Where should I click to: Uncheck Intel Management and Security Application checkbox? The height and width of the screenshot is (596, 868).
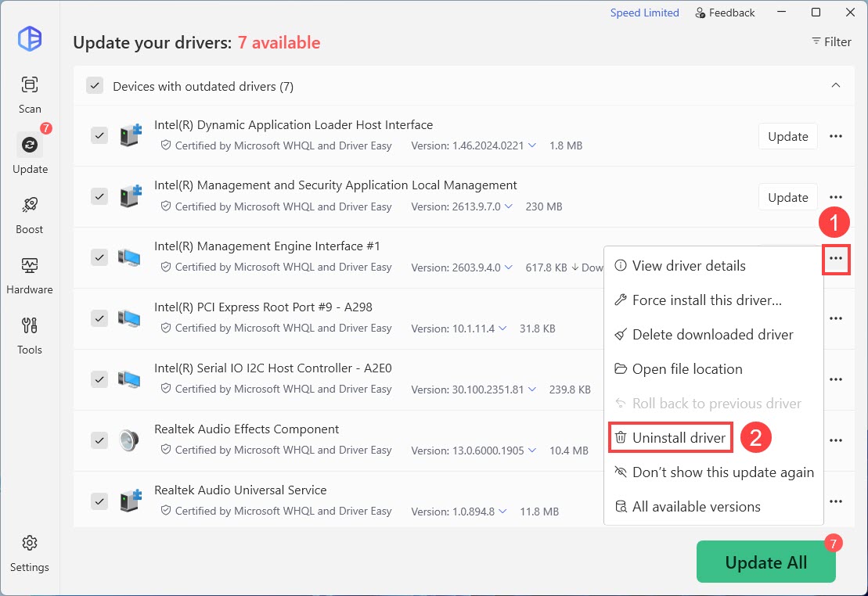(99, 196)
